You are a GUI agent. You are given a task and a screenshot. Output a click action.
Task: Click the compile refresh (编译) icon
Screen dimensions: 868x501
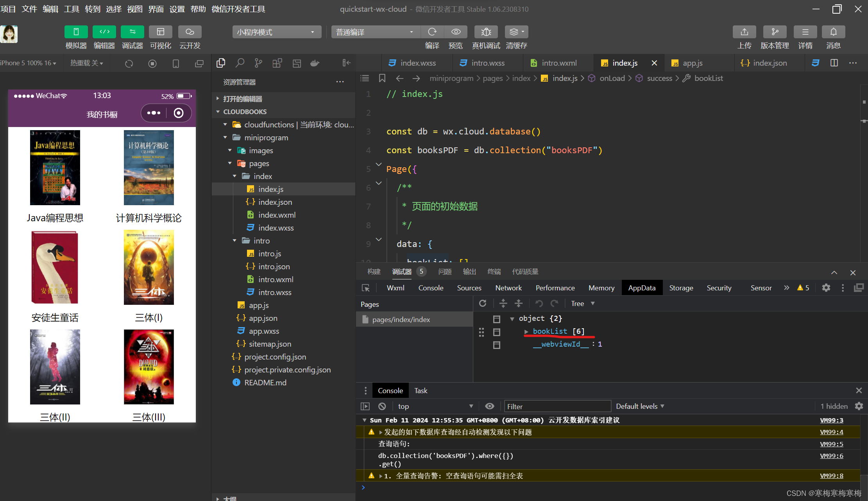point(432,32)
